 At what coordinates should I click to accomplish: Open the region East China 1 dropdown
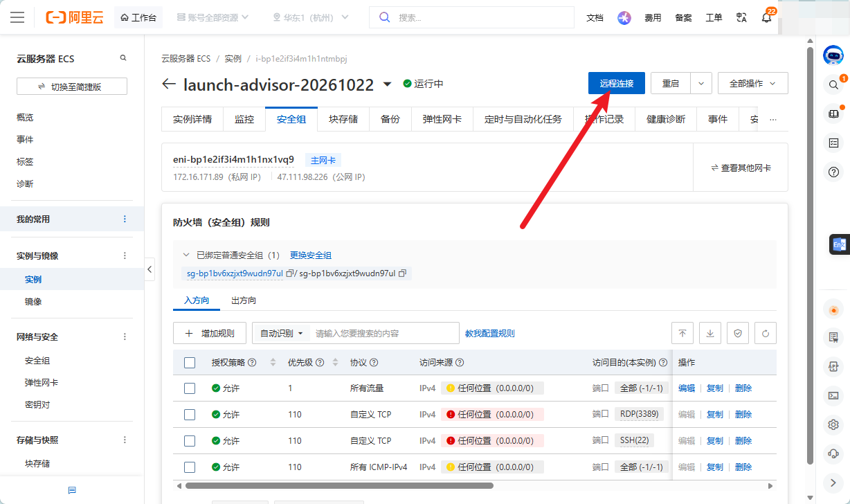pos(311,17)
